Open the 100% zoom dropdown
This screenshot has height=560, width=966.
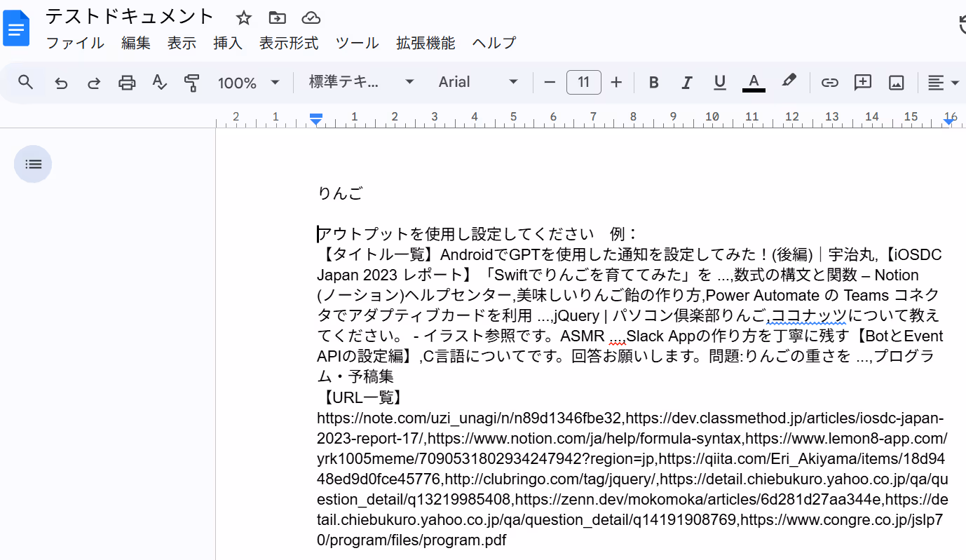tap(249, 83)
